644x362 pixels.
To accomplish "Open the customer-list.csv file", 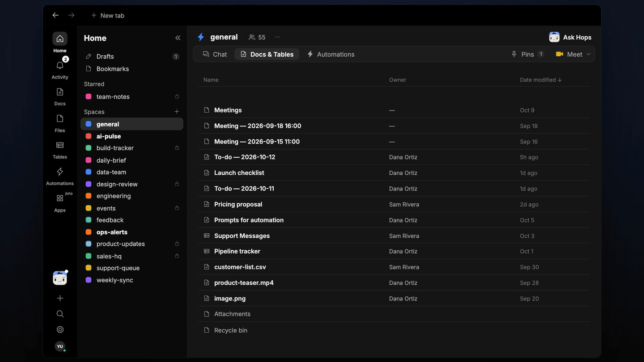I will tap(394, 267).
